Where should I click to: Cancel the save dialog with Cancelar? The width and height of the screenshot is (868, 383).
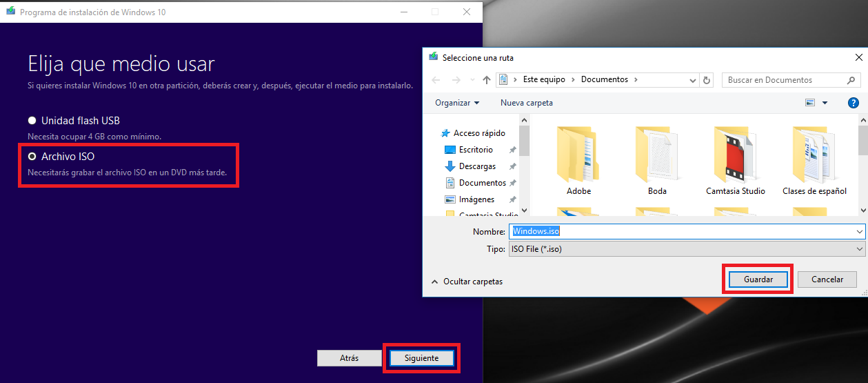point(827,279)
